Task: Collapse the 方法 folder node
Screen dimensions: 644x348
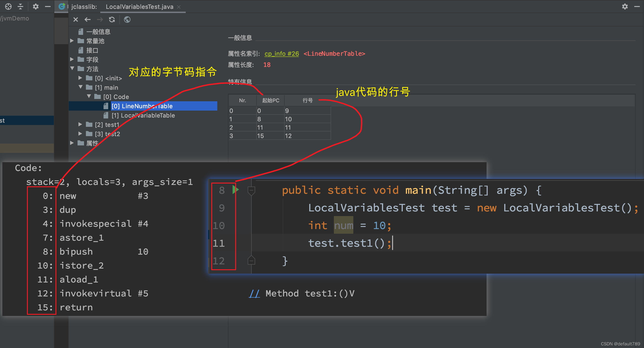Action: [72, 69]
